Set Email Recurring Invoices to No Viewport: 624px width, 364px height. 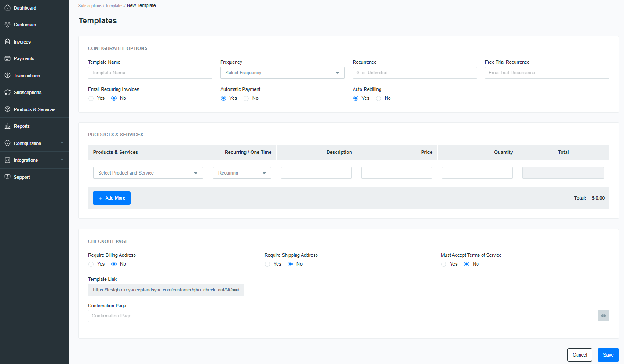114,98
